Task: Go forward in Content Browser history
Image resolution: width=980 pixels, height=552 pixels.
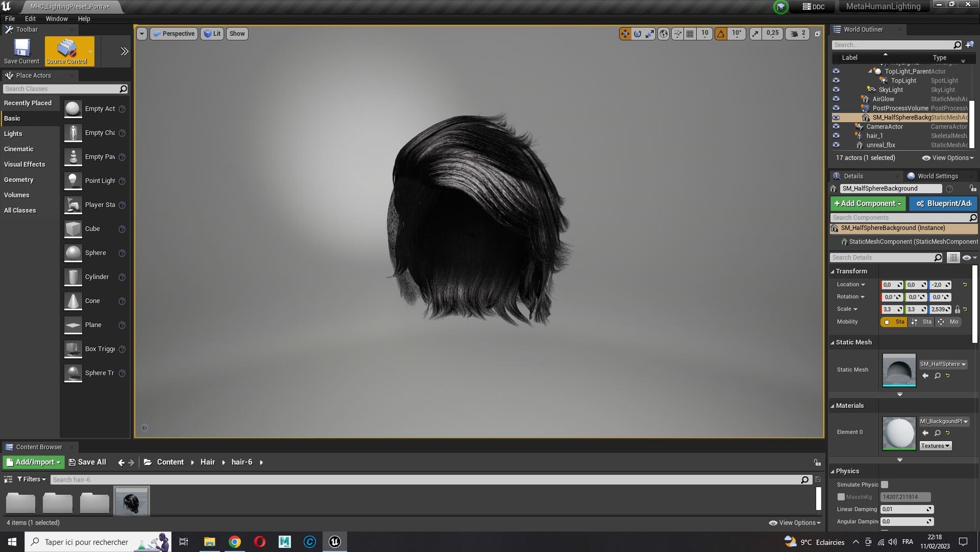Action: click(x=131, y=463)
